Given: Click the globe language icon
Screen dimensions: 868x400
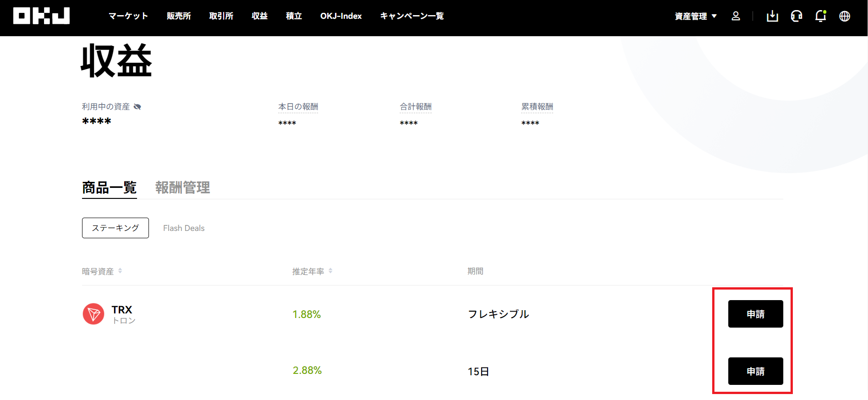Looking at the screenshot, I should pos(845,16).
